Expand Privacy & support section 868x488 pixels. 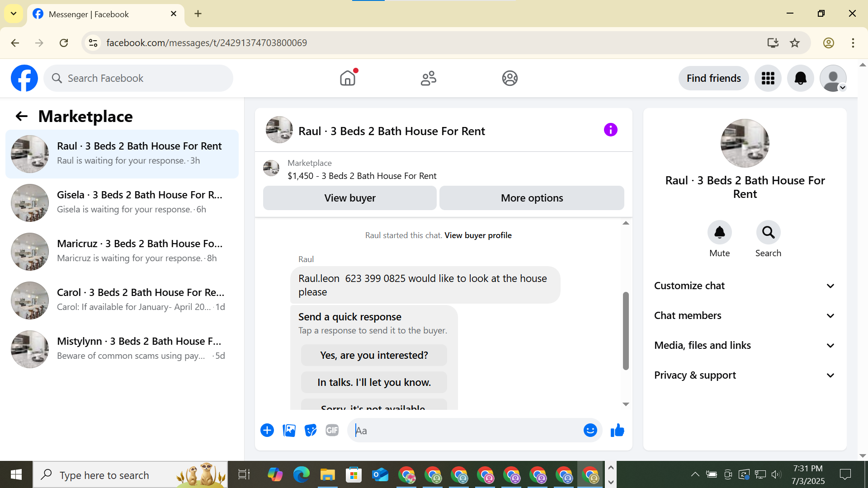744,375
